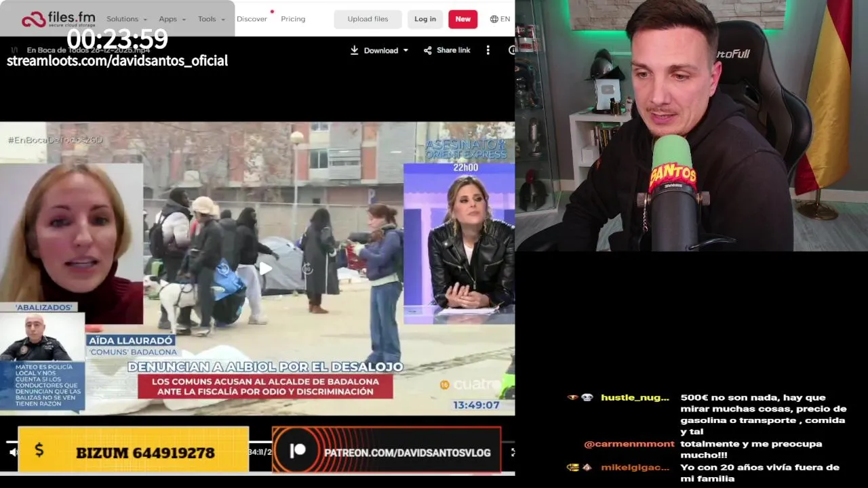The width and height of the screenshot is (868, 488).
Task: Click the Download arrow icon
Action: tap(354, 50)
